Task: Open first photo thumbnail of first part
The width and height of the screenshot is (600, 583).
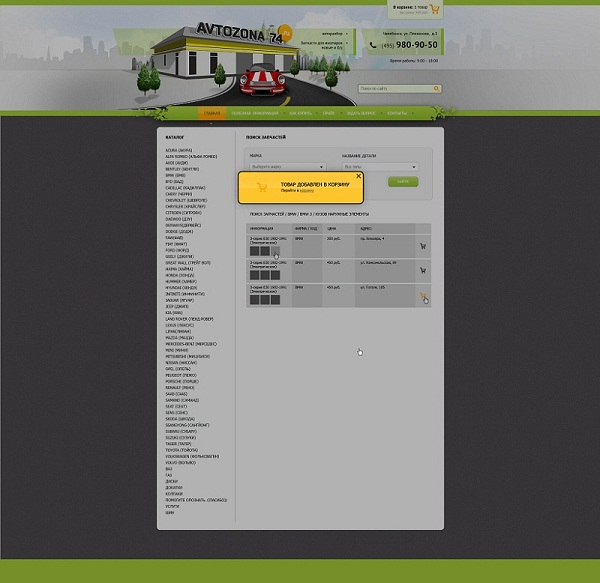Action: (x=254, y=250)
